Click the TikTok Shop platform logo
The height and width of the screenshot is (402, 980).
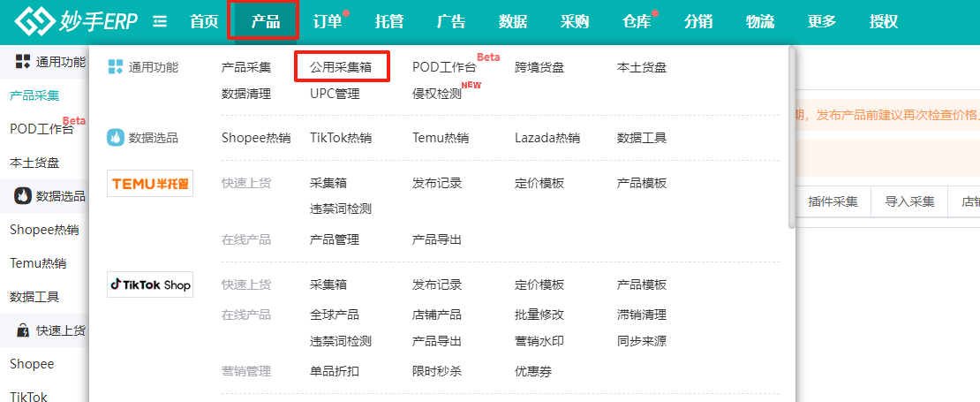point(149,284)
